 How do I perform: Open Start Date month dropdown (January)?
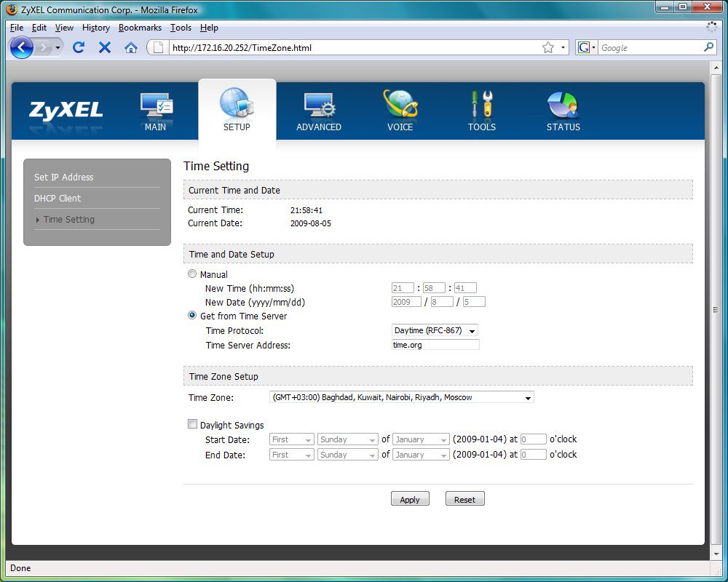pos(421,439)
